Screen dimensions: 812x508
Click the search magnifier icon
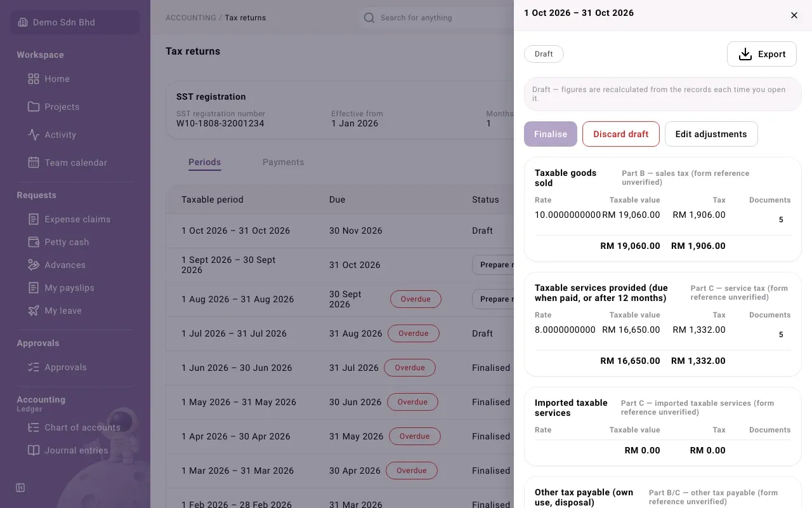[369, 18]
